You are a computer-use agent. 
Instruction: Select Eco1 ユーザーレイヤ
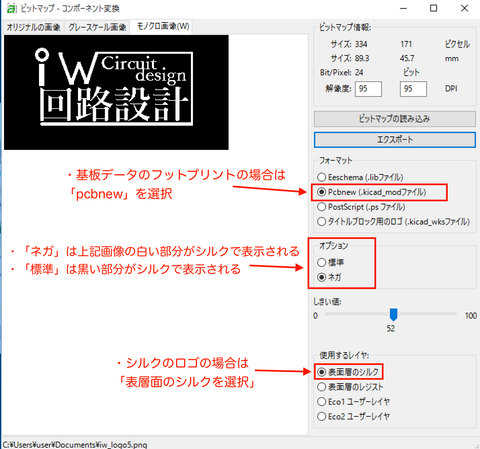click(x=353, y=401)
